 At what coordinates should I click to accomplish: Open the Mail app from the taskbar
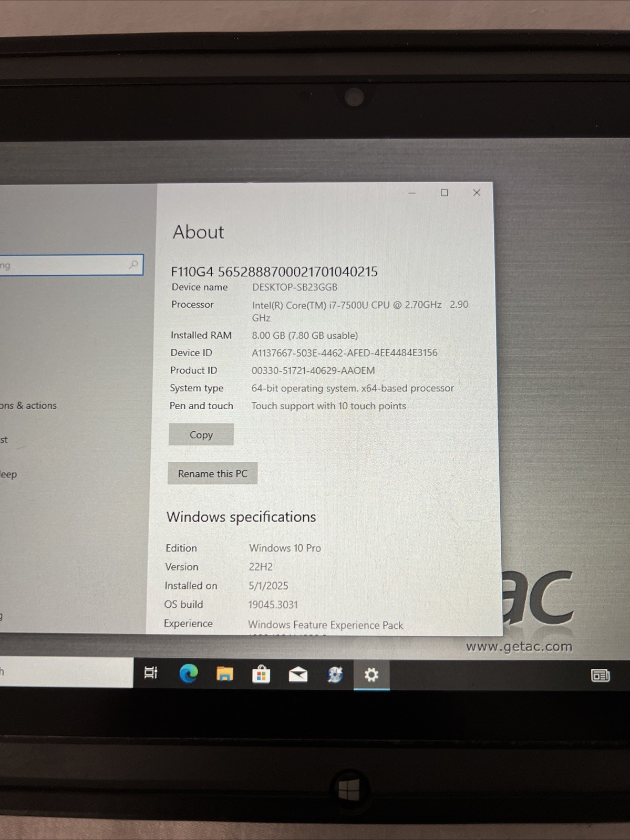click(x=298, y=674)
